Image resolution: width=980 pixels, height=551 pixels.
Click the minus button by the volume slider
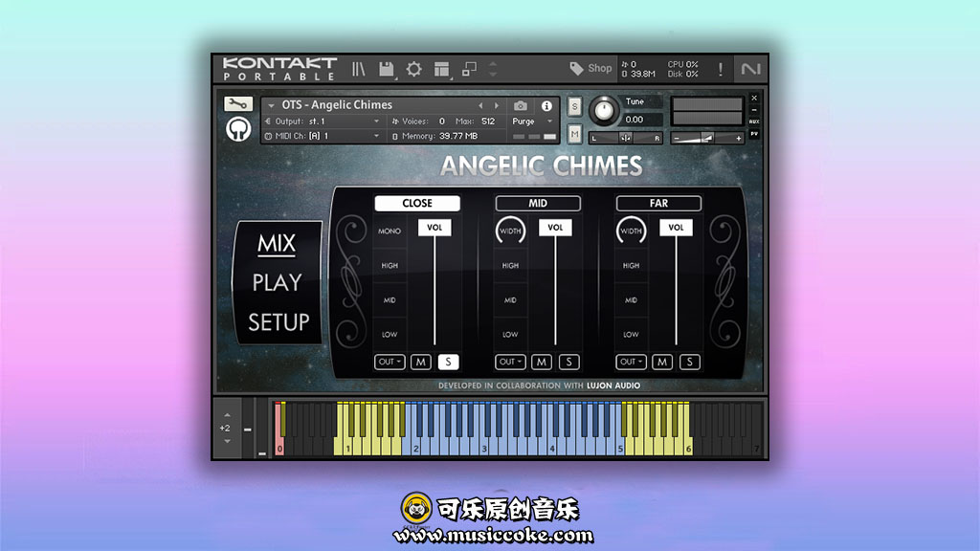pyautogui.click(x=677, y=138)
